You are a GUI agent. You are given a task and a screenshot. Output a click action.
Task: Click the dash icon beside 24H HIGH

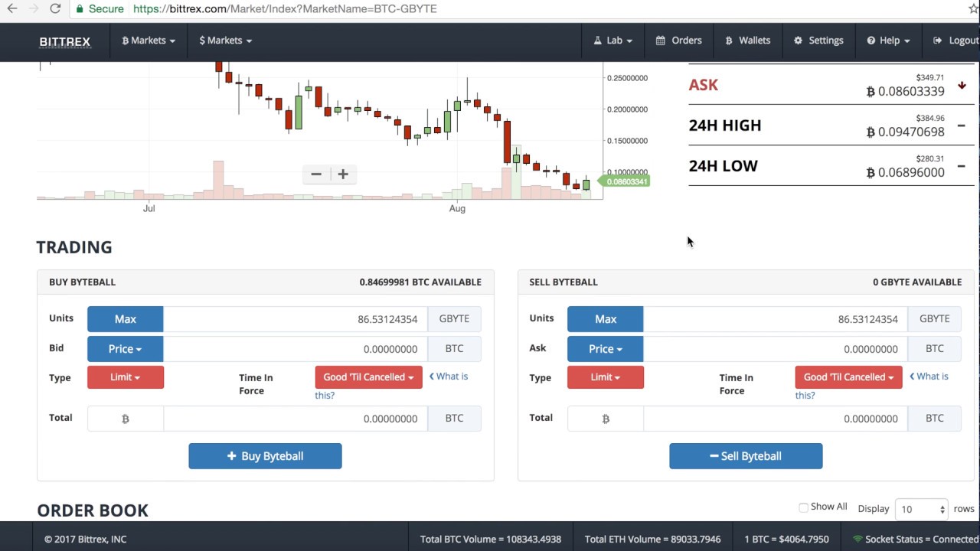(962, 126)
